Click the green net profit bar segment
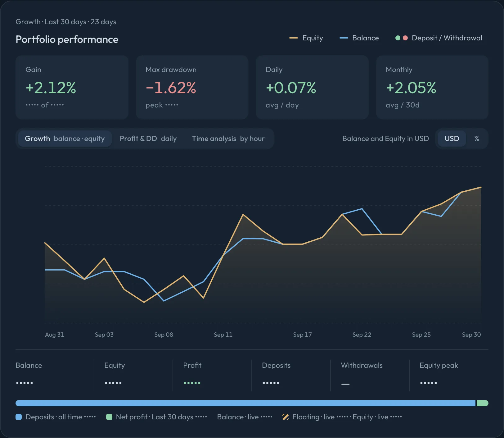 tap(482, 403)
